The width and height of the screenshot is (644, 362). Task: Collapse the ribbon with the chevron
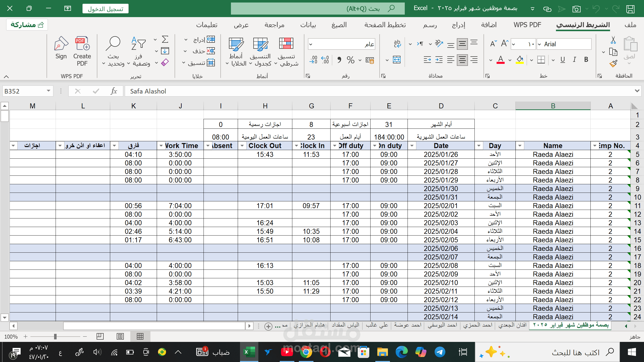click(6, 76)
